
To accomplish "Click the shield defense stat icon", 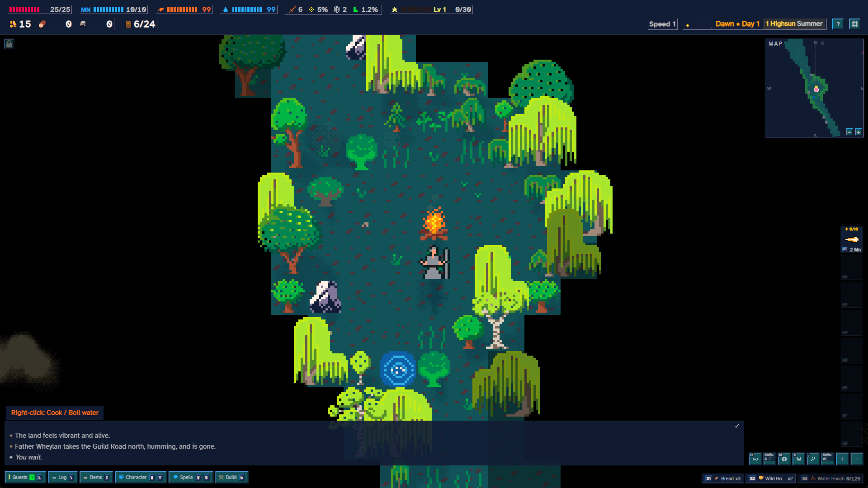I will coord(337,9).
